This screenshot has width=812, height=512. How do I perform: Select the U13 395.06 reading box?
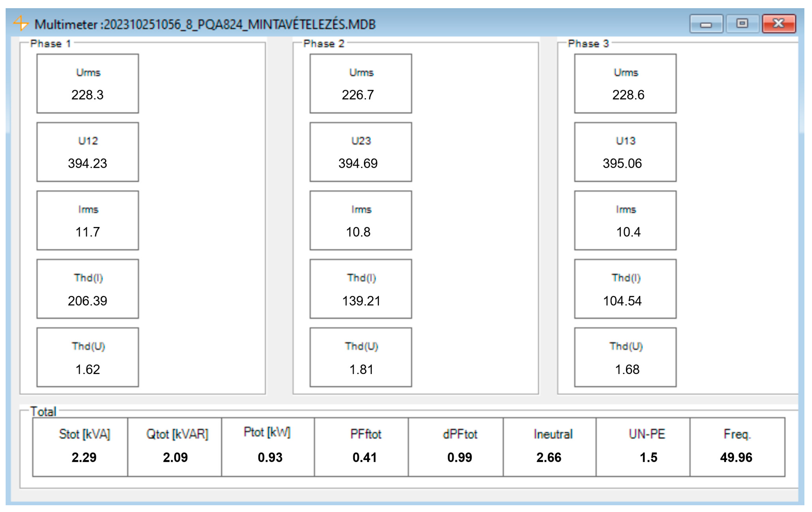point(625,152)
